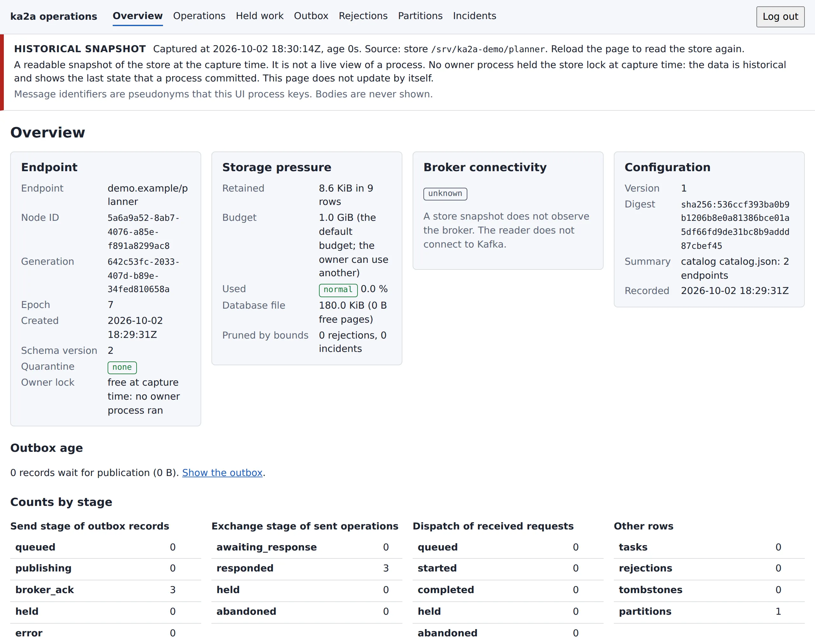Screen dimensions: 815x644
Task: Click the sha256 configuration digest value
Action: [x=735, y=225]
